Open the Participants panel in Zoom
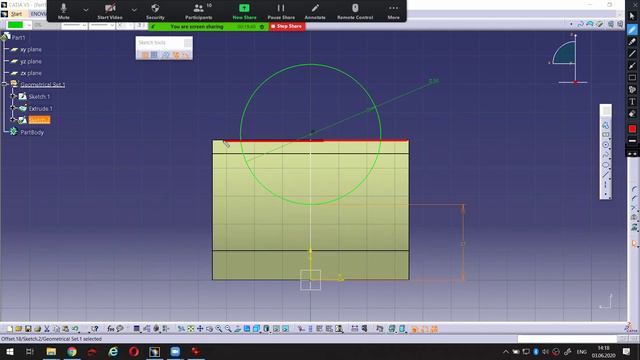The height and width of the screenshot is (360, 640). 199,11
